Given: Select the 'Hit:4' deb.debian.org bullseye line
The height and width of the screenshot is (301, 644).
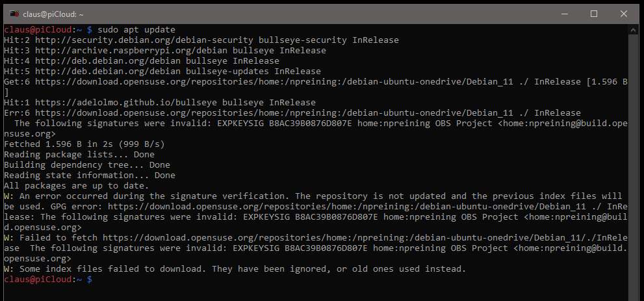Looking at the screenshot, I should click(x=141, y=60).
